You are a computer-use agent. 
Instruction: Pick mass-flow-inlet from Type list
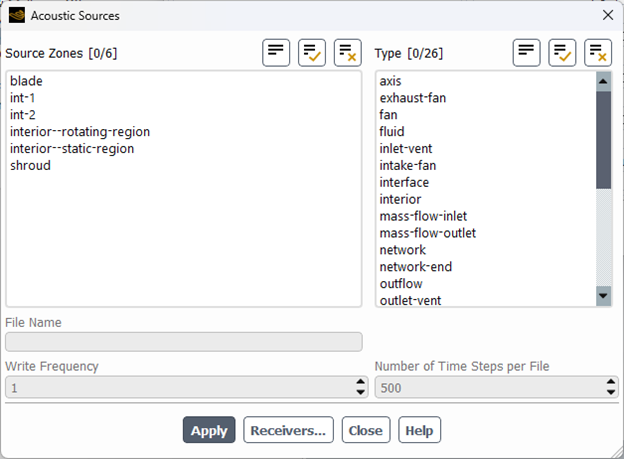[x=423, y=216]
